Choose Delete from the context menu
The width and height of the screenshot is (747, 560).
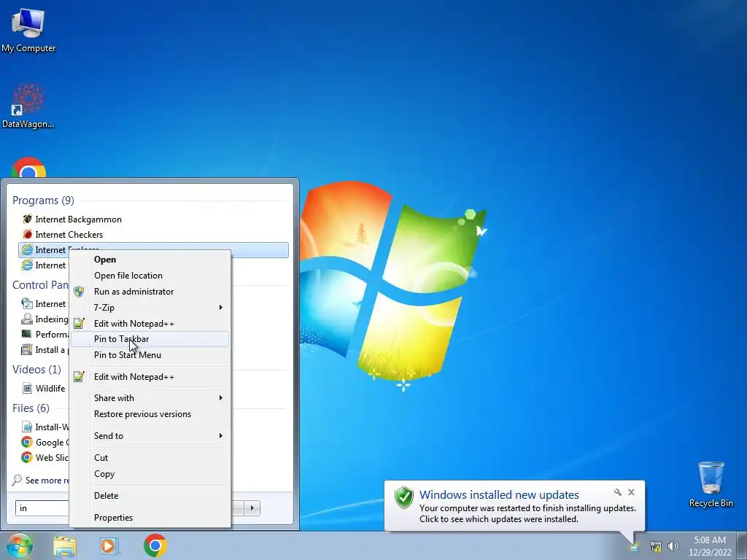(x=150, y=496)
